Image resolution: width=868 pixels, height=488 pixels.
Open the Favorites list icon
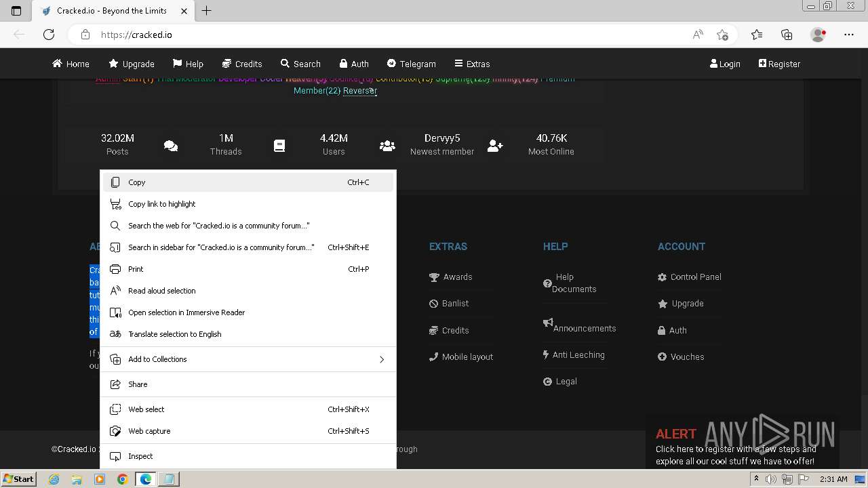click(757, 35)
